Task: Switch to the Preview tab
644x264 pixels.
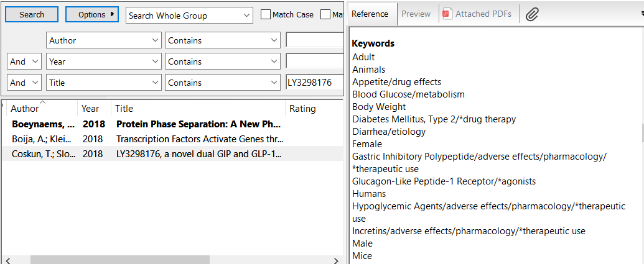Action: 416,14
